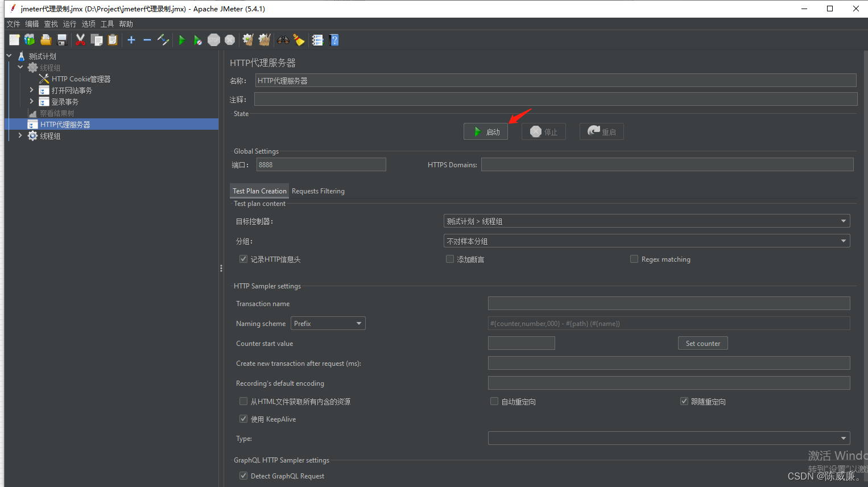Select 打开网站事务 controller node
Screen dimensions: 868x487
pyautogui.click(x=72, y=90)
